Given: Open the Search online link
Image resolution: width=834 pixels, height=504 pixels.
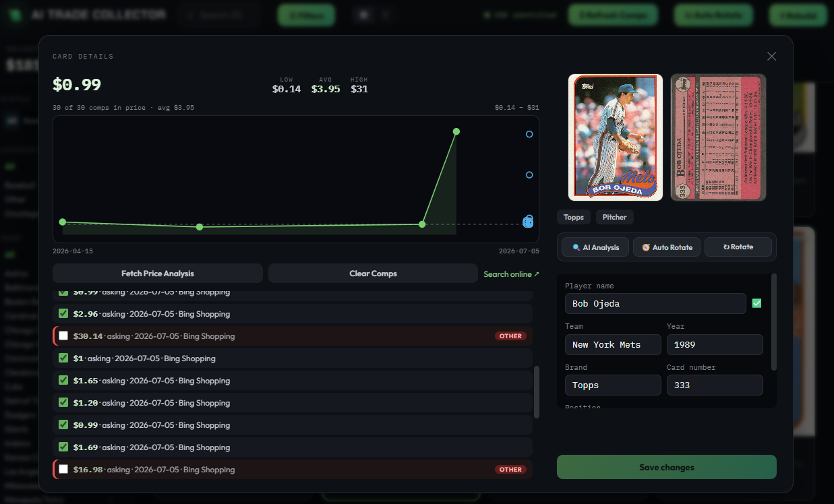Looking at the screenshot, I should pos(512,274).
